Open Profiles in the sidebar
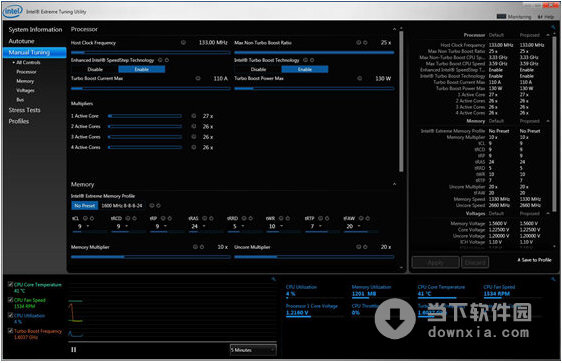Viewport: 562px width, 363px height. click(19, 121)
